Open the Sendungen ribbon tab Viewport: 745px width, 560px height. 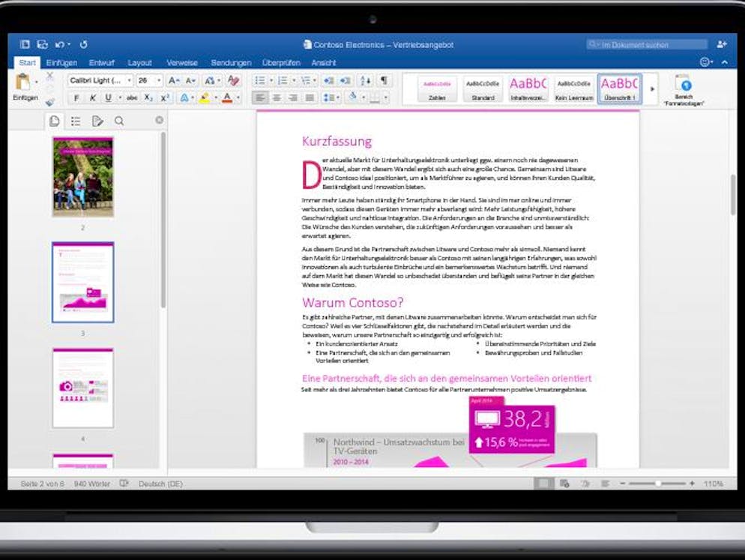tap(231, 63)
